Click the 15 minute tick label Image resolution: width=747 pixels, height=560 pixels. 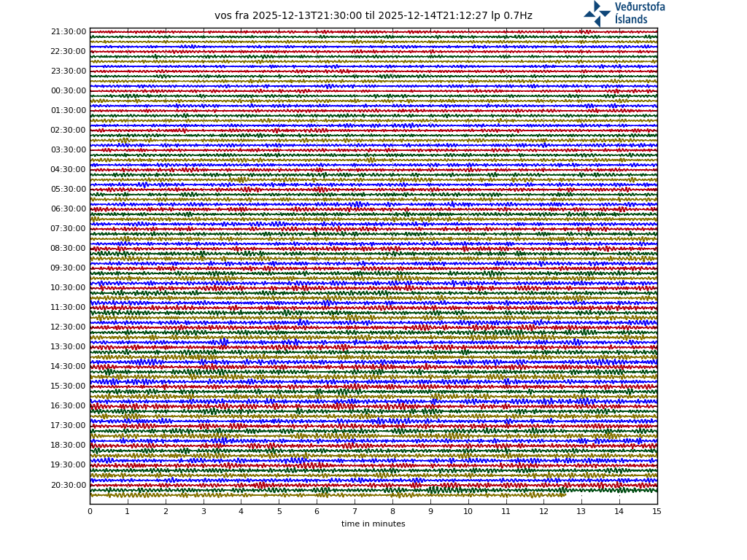coord(657,512)
